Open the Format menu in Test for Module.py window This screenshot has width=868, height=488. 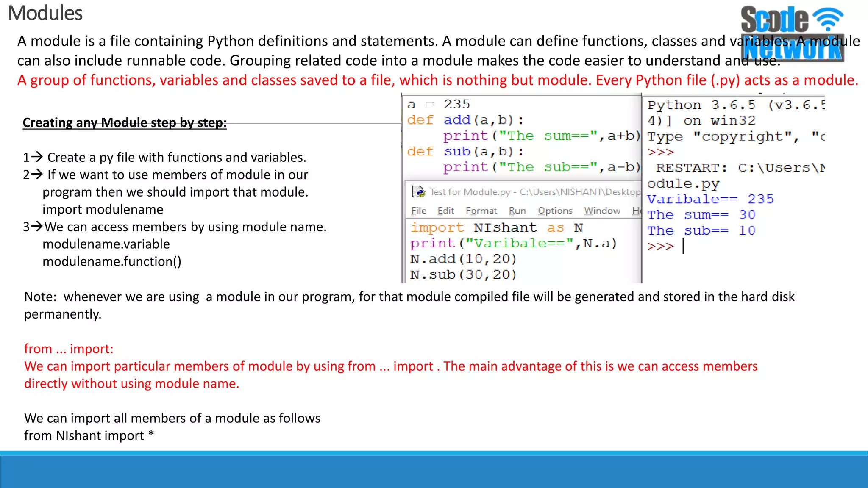[481, 211]
